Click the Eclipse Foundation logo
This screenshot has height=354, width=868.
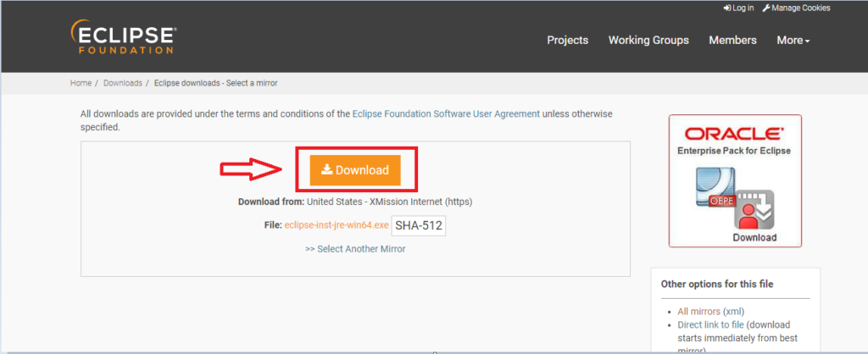click(124, 37)
